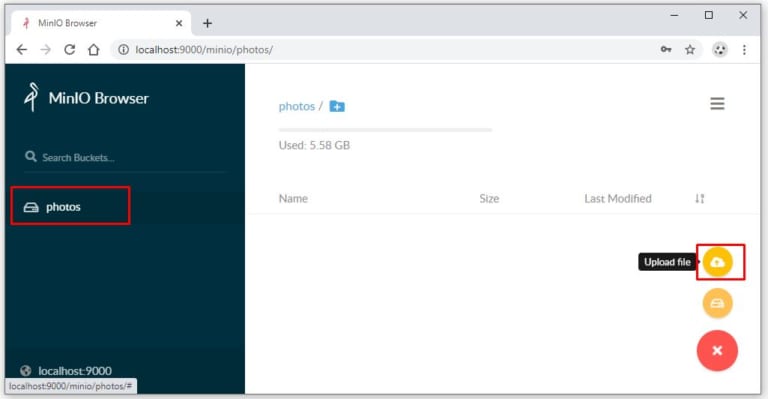Go to the browser home page icon

94,49
